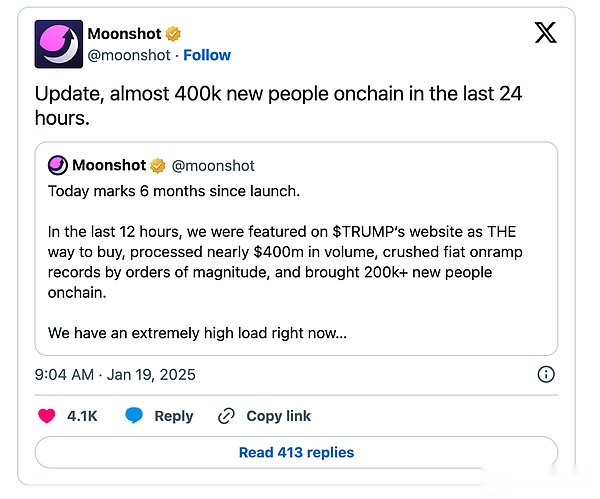This screenshot has height=499, width=600.
Task: Click the Copy link label
Action: pos(278,416)
